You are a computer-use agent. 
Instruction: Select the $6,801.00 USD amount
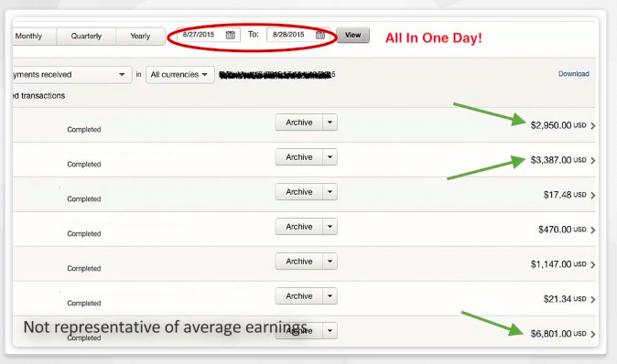point(558,334)
